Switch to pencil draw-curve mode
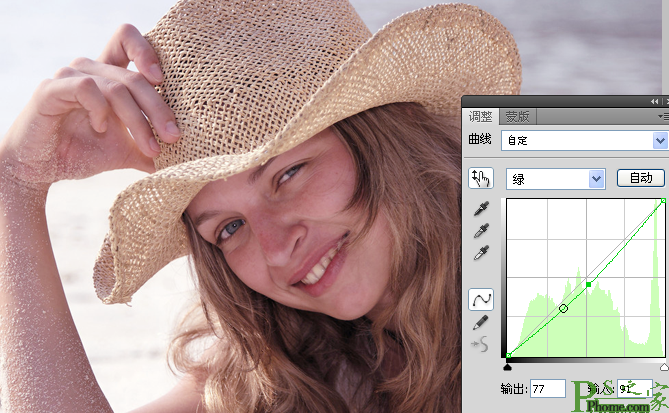Viewport: 669px width, 413px height. click(481, 322)
